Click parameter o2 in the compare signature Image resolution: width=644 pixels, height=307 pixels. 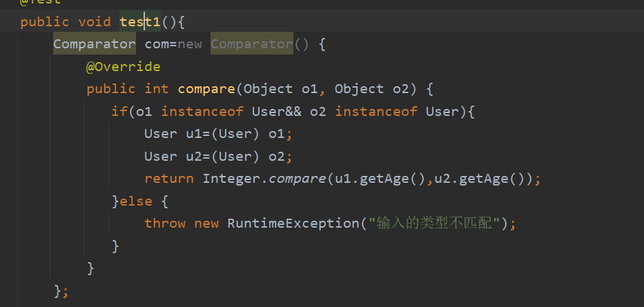click(401, 89)
